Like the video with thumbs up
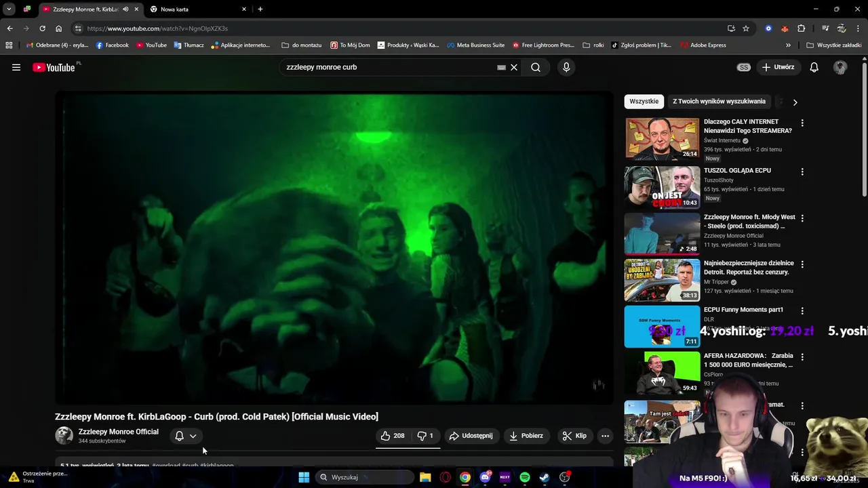 [x=393, y=436]
